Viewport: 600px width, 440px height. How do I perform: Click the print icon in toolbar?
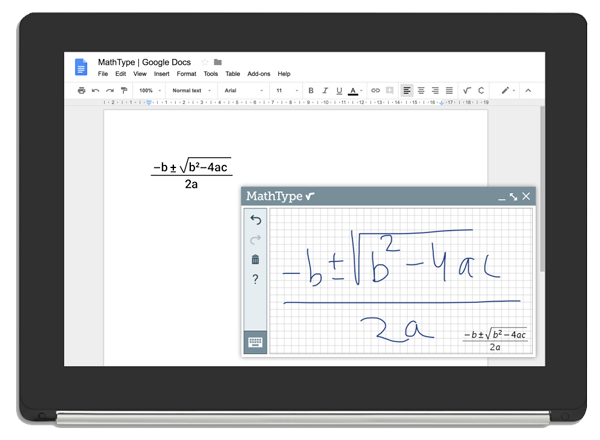[x=81, y=91]
